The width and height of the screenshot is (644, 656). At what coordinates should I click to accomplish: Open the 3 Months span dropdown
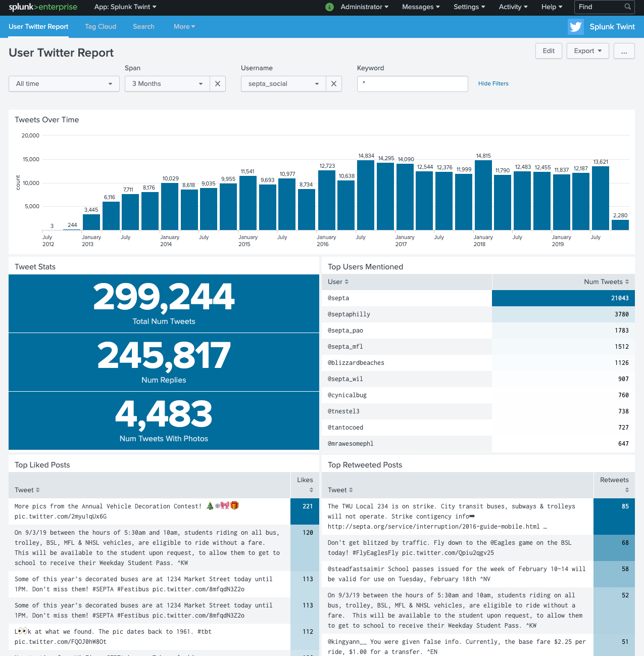pos(167,84)
